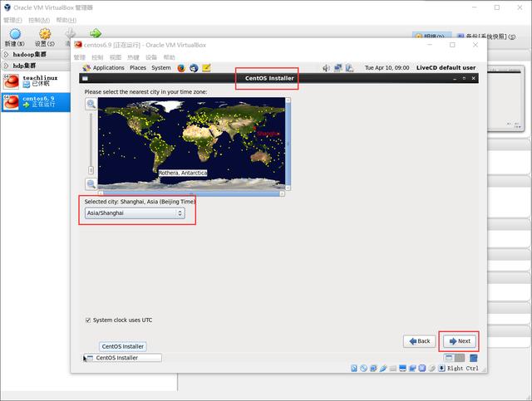Viewport: 532px width, 401px height.
Task: Zoom out on the time zone map
Action: (x=91, y=183)
